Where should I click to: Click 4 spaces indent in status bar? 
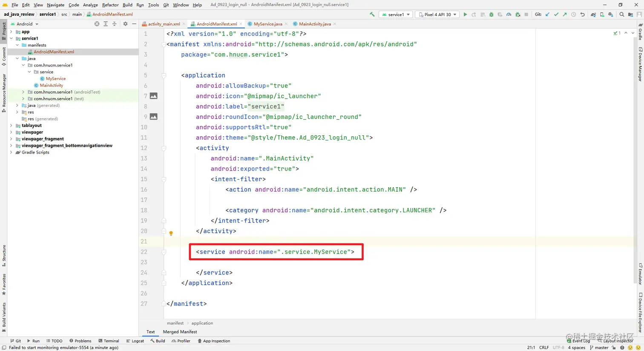click(x=576, y=348)
